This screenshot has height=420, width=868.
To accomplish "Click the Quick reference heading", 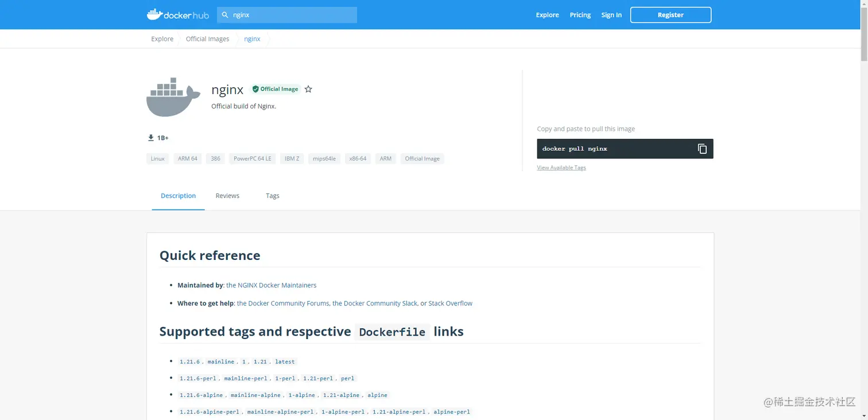I will [x=210, y=255].
